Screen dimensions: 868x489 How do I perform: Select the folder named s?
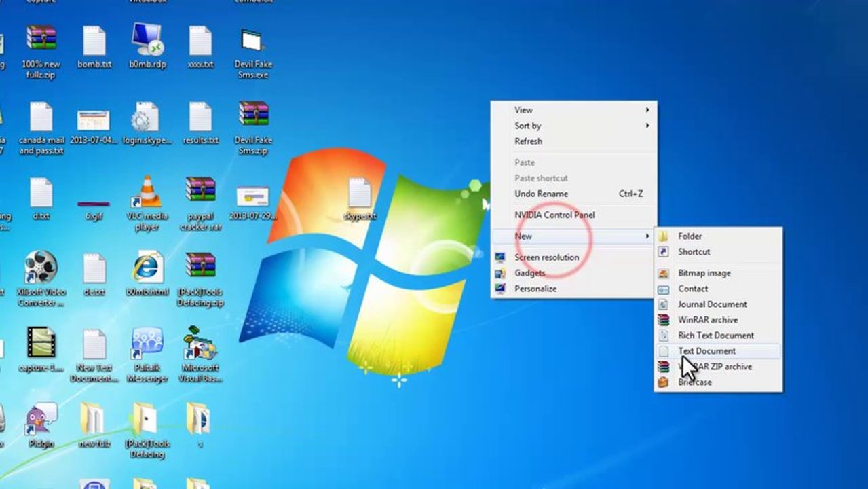(198, 420)
